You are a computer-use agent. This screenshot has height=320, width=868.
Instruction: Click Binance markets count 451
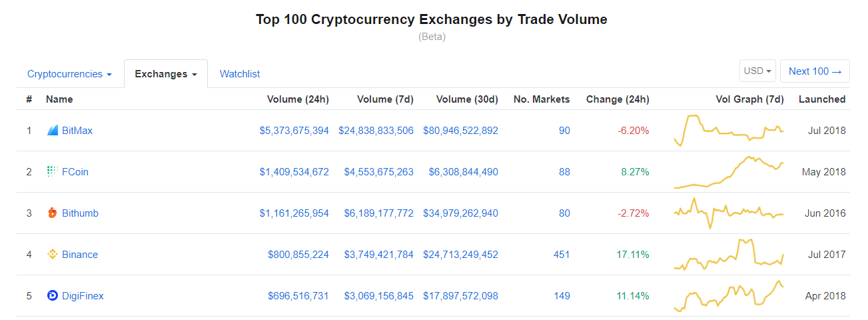pyautogui.click(x=562, y=255)
